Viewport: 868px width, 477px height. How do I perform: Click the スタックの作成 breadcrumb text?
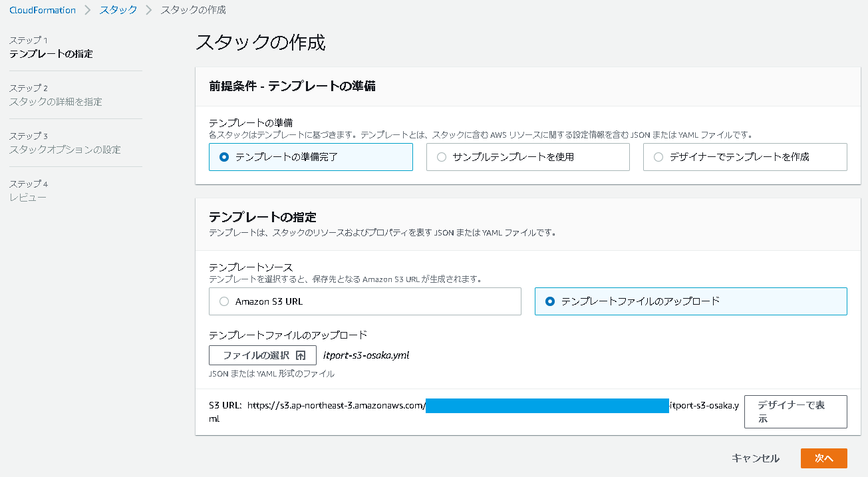(x=193, y=10)
